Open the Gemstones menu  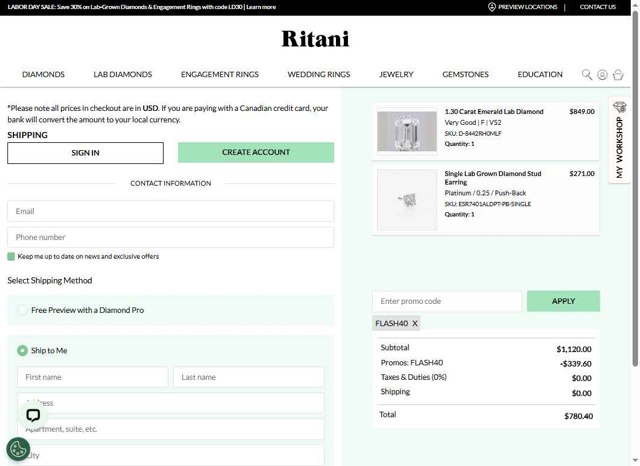point(465,74)
